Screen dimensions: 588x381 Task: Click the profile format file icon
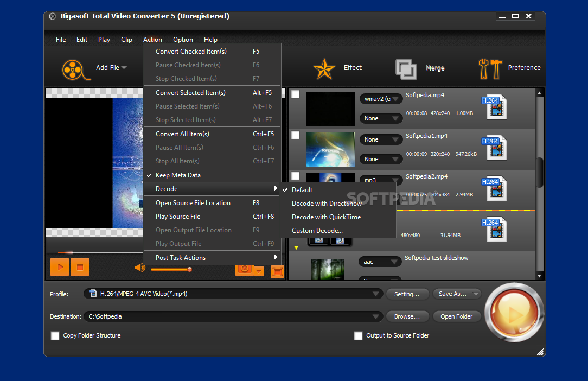[x=93, y=293]
